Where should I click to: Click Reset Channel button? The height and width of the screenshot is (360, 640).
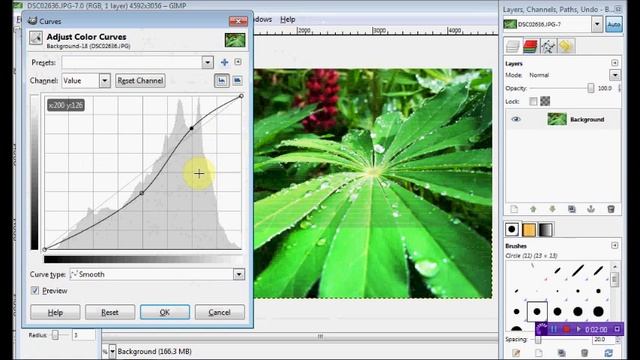[x=140, y=81]
